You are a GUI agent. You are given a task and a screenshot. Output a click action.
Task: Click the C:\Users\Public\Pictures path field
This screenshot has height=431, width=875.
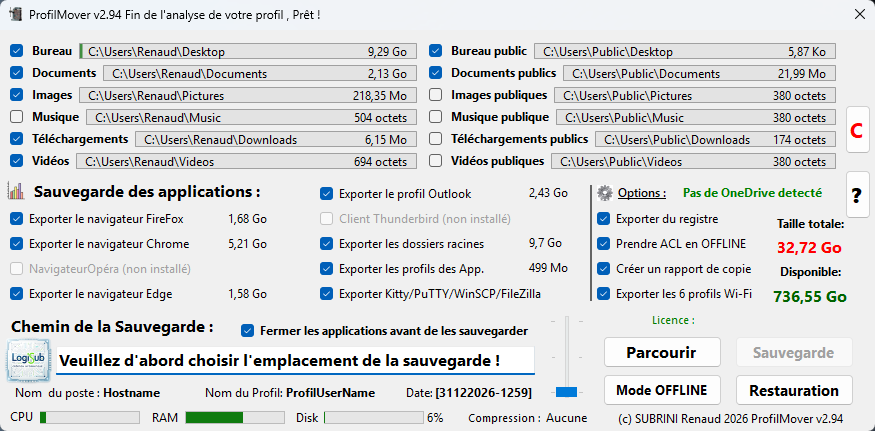[x=695, y=95]
